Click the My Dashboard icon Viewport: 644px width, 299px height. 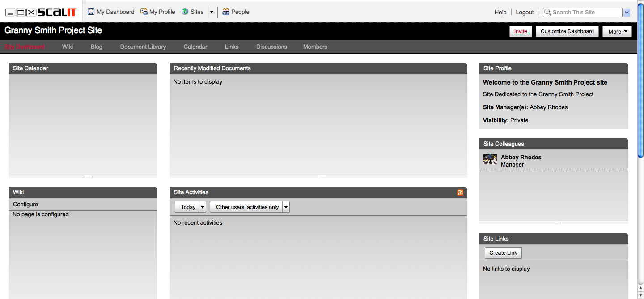coord(91,12)
